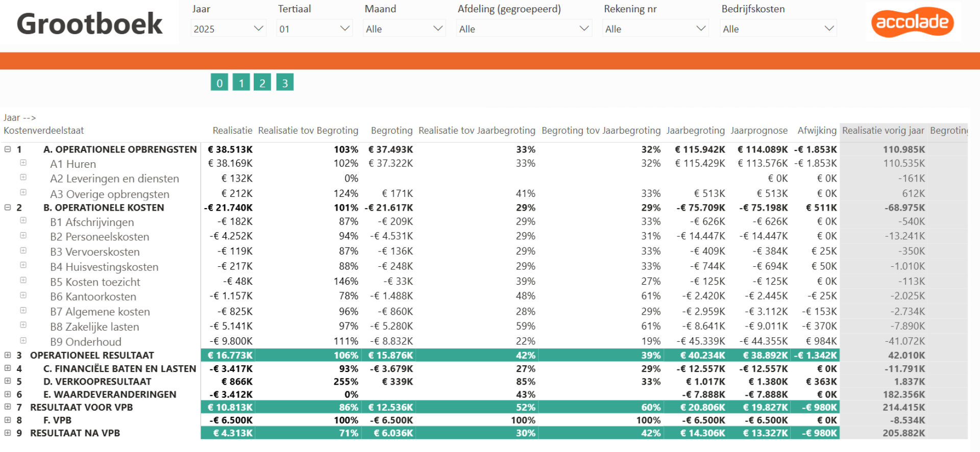This screenshot has height=452, width=980.
Task: Select B2 Personeelskosten row label
Action: coord(100,237)
